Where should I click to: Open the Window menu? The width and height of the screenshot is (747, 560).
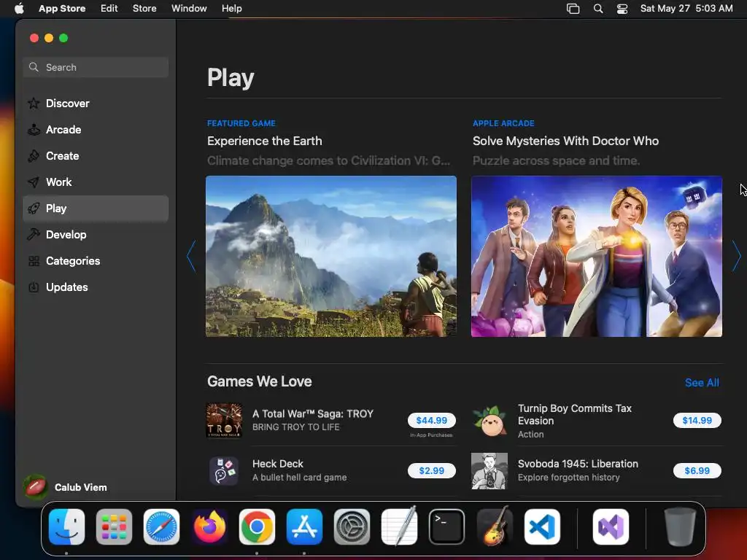189,8
